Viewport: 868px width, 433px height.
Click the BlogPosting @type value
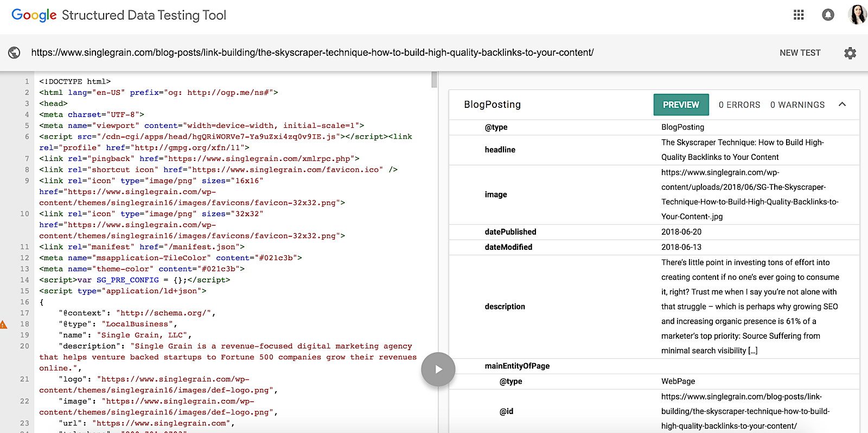(x=682, y=127)
